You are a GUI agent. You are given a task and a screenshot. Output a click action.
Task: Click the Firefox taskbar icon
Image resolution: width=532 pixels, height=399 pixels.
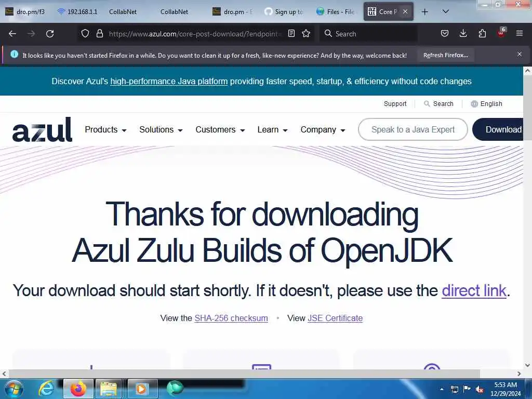pyautogui.click(x=78, y=389)
